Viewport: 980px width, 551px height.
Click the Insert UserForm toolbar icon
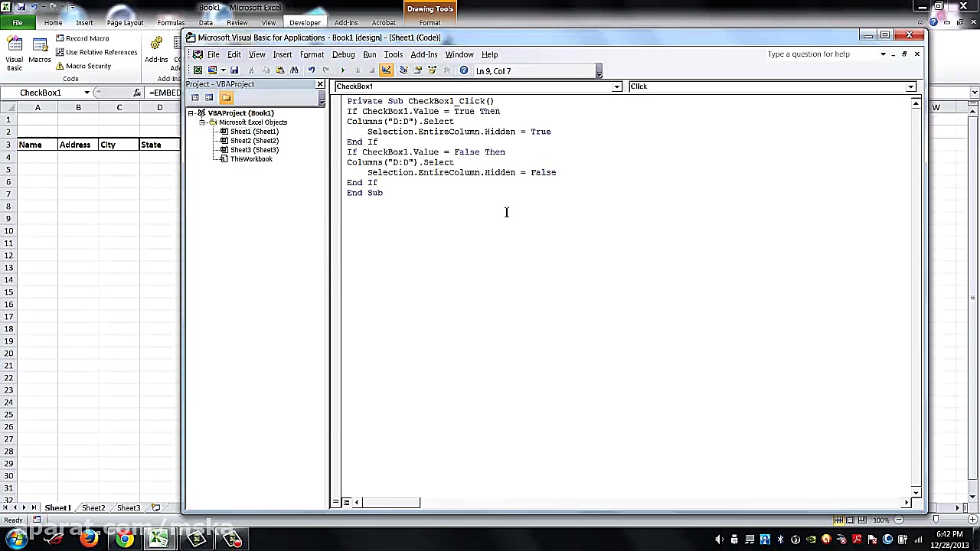pos(212,70)
